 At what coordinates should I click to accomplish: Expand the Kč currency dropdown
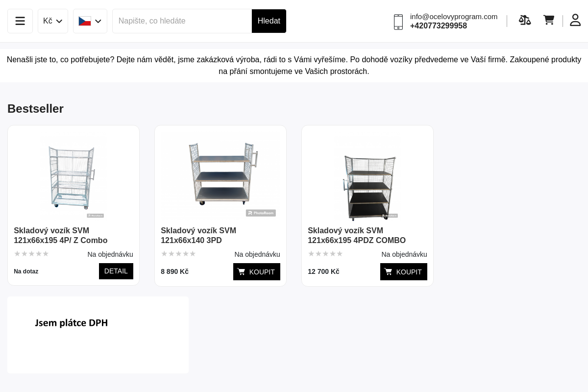tap(53, 21)
